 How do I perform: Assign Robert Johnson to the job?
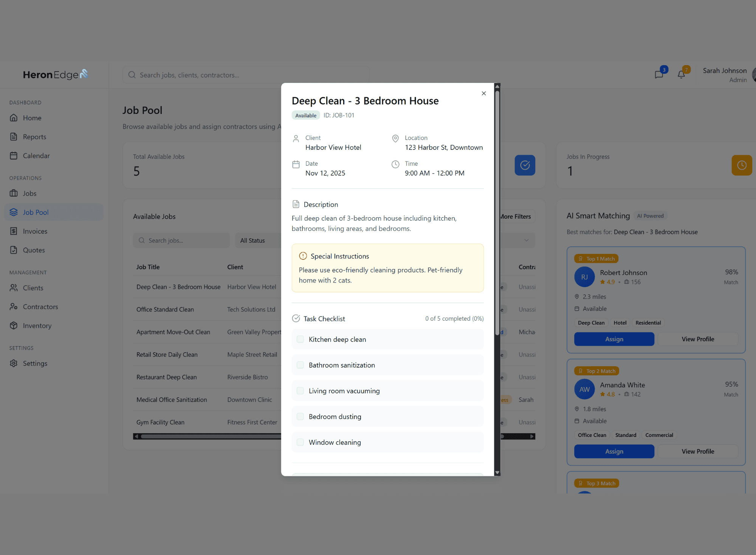pyautogui.click(x=614, y=339)
